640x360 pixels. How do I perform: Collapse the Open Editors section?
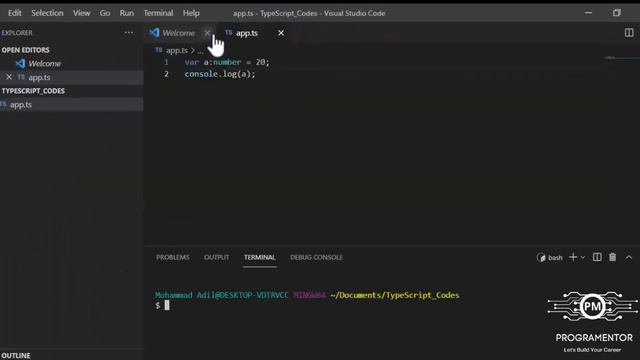coord(25,50)
